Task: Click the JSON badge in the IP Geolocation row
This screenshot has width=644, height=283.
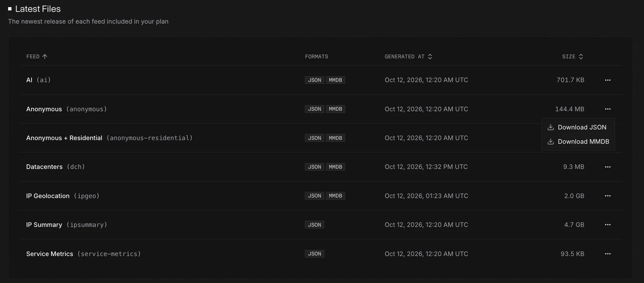Action: tap(314, 196)
